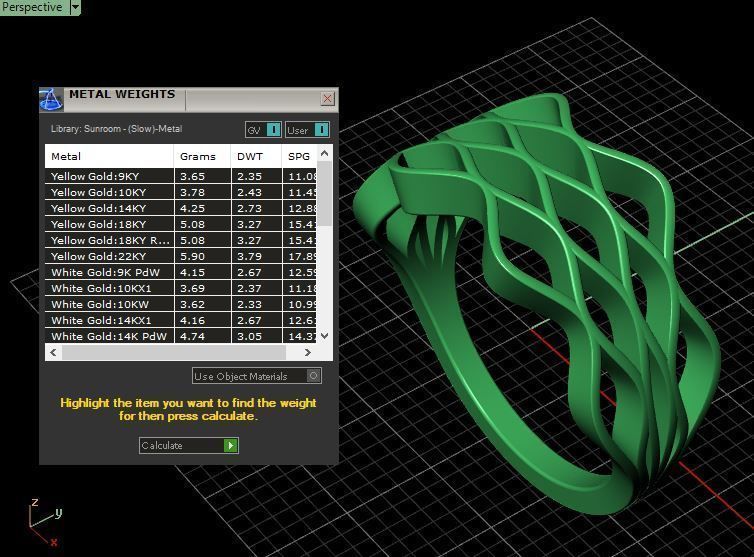Open the Perspective viewport dropdown arrow
754x557 pixels.
coord(75,7)
